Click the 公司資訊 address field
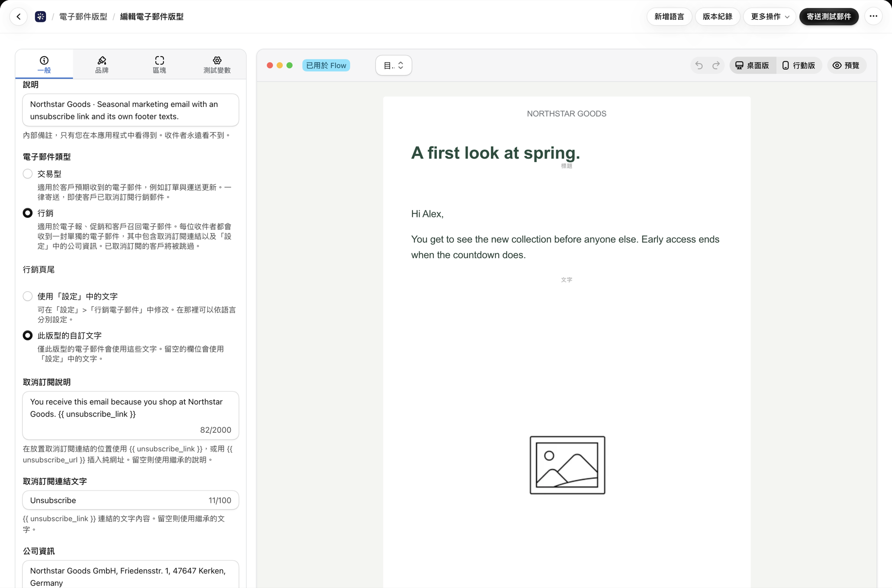 (x=131, y=575)
